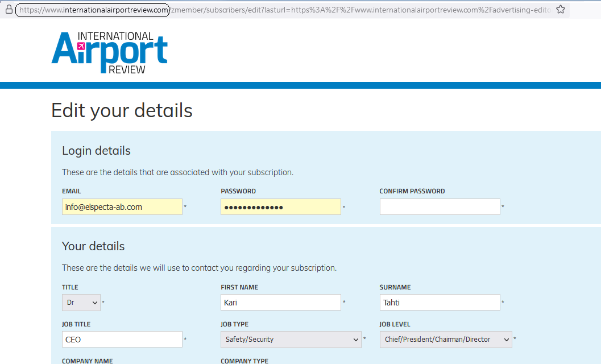Open the International Airport Review logo
Image resolution: width=601 pixels, height=364 pixels.
pos(110,52)
